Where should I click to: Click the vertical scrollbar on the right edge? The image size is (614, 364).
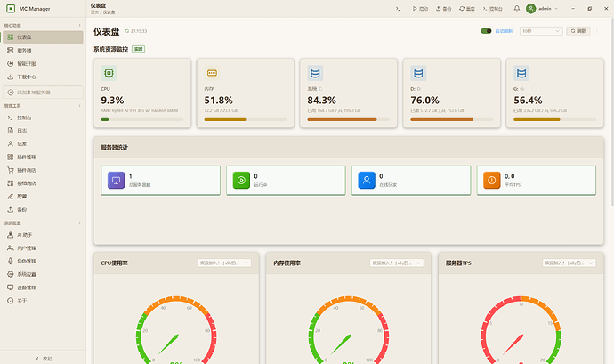(x=612, y=111)
